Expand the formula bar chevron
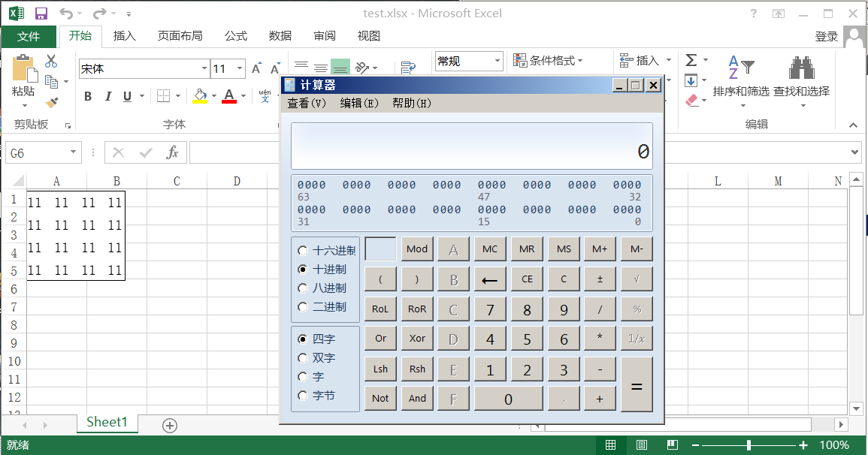 click(855, 152)
